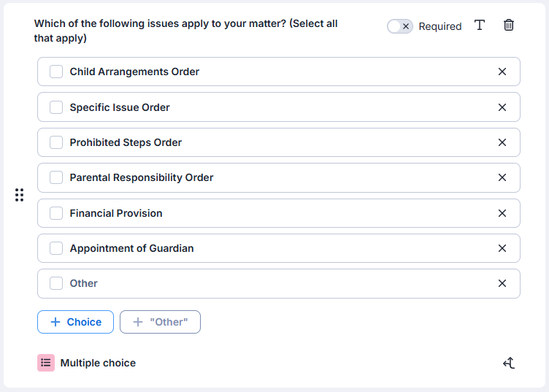
Task: Click the drag handle dots icon
Action: (20, 195)
